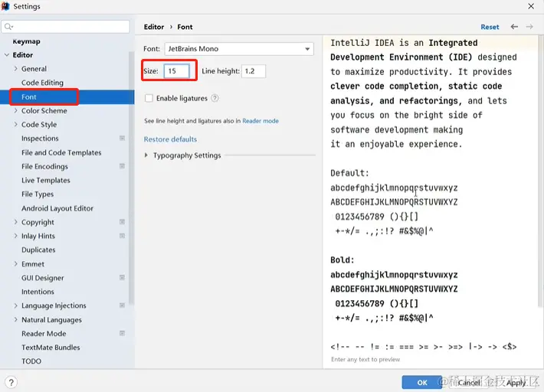
Task: Click Editor breadcrumb
Action: point(154,27)
